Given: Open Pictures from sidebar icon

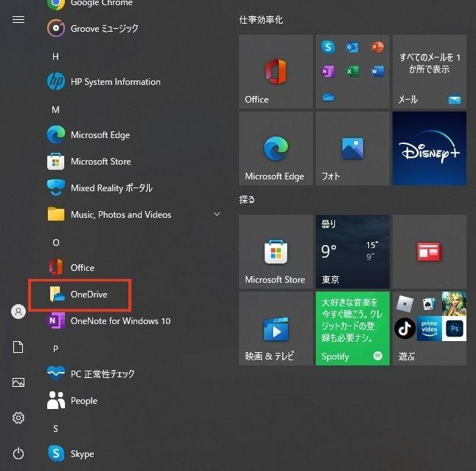Looking at the screenshot, I should 18,382.
